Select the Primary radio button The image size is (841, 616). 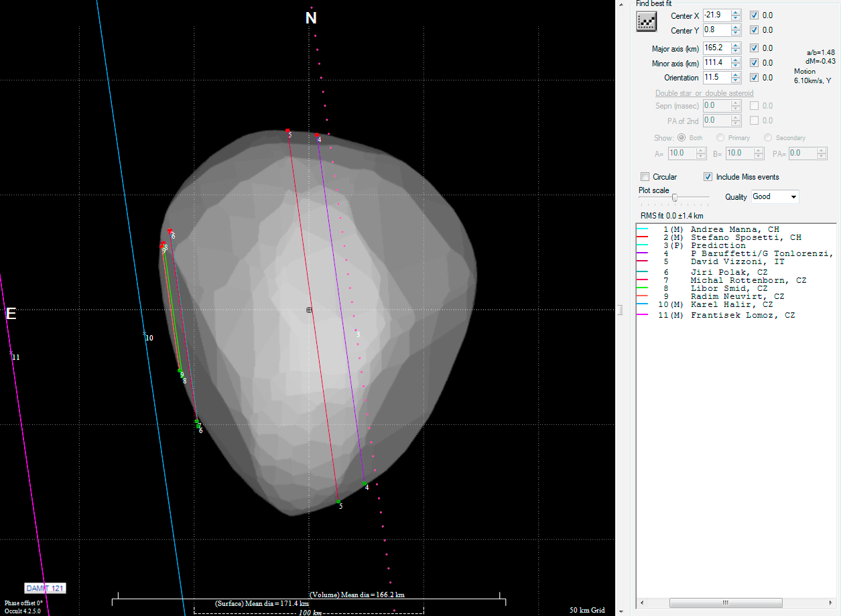tap(720, 137)
